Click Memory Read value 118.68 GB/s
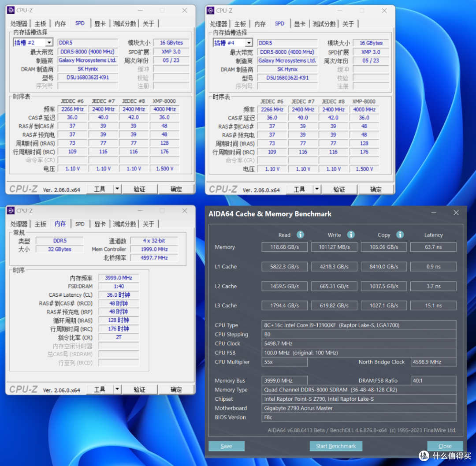This screenshot has width=476, height=466. pyautogui.click(x=284, y=247)
